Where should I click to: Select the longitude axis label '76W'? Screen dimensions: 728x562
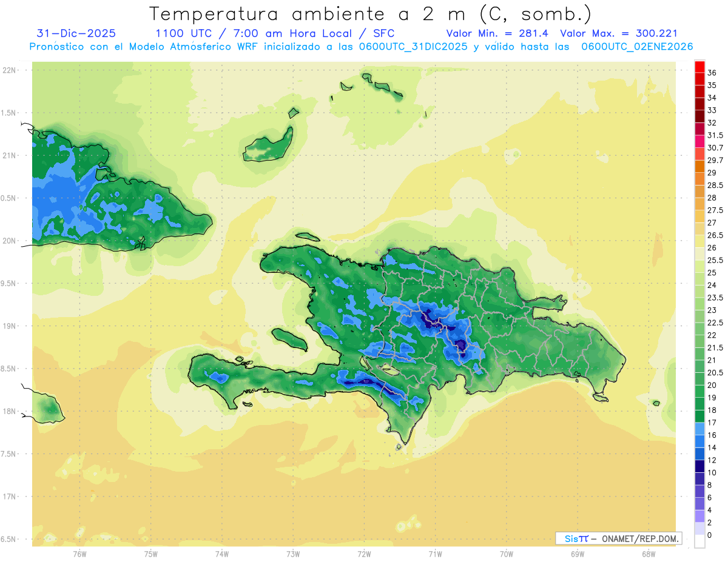pos(79,554)
